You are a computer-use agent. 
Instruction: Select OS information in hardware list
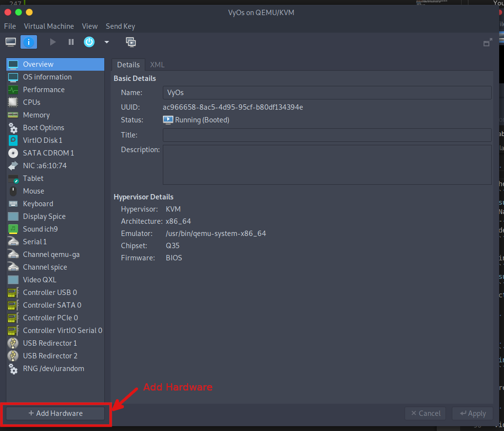(x=55, y=77)
